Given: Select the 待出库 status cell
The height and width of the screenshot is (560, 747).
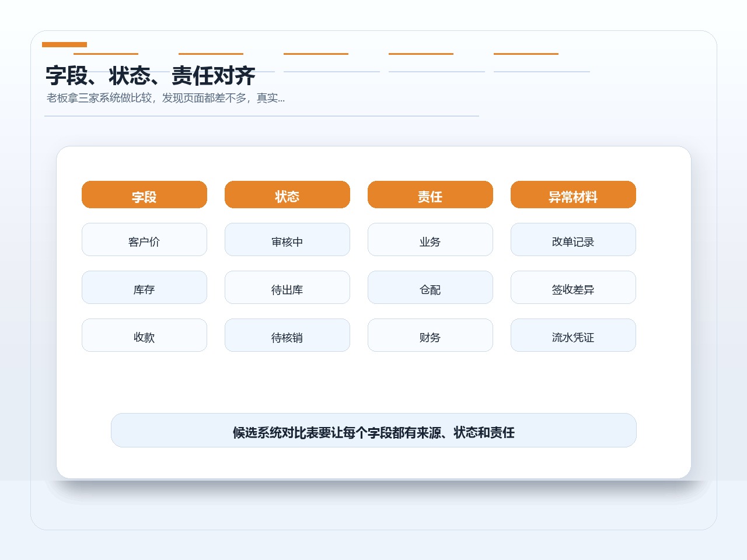Looking at the screenshot, I should [x=287, y=287].
